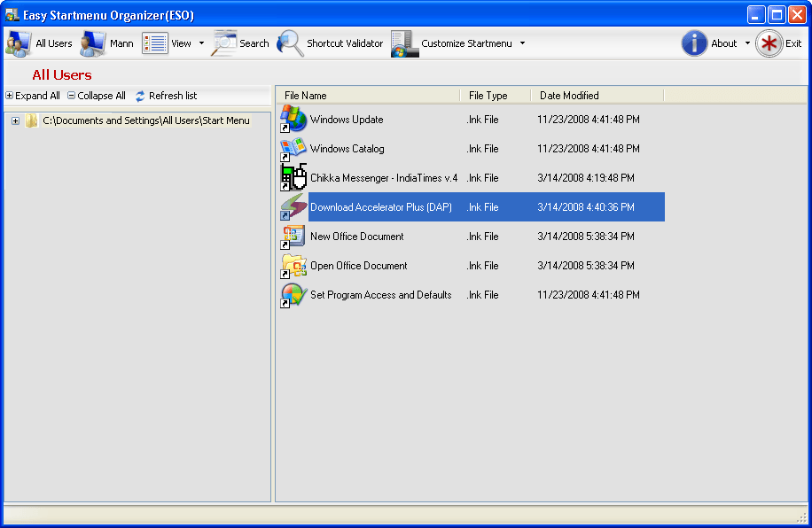Select the Mann toolbar label
Image resolution: width=812 pixels, height=528 pixels.
121,43
